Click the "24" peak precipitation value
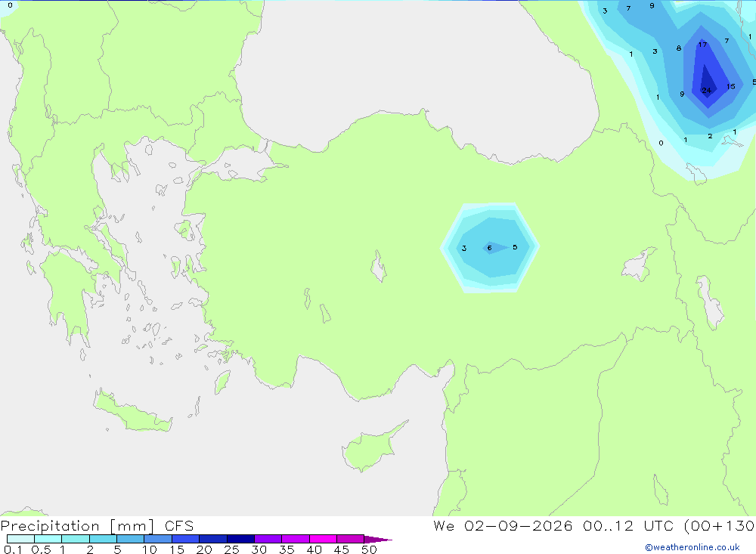Image resolution: width=756 pixels, height=554 pixels. point(706,90)
